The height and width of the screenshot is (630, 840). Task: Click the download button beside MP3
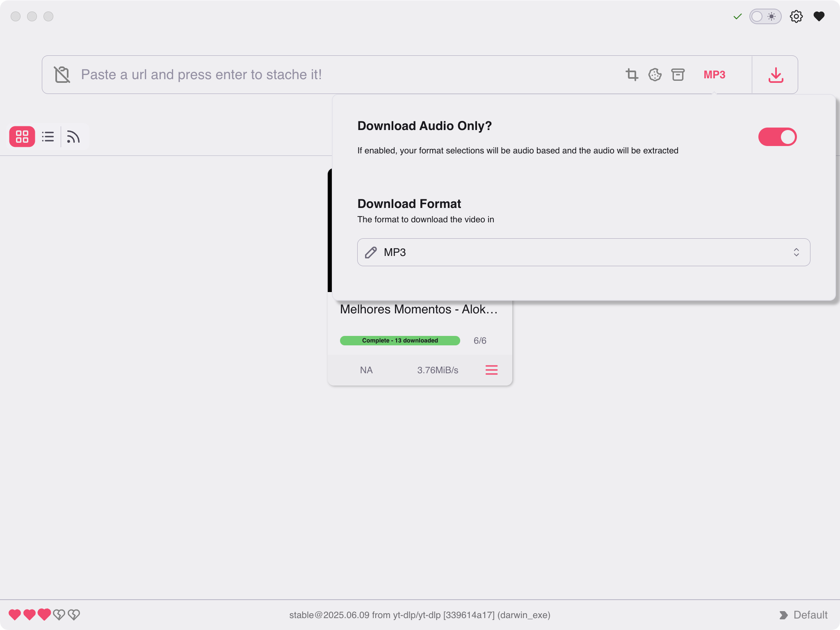pyautogui.click(x=775, y=75)
